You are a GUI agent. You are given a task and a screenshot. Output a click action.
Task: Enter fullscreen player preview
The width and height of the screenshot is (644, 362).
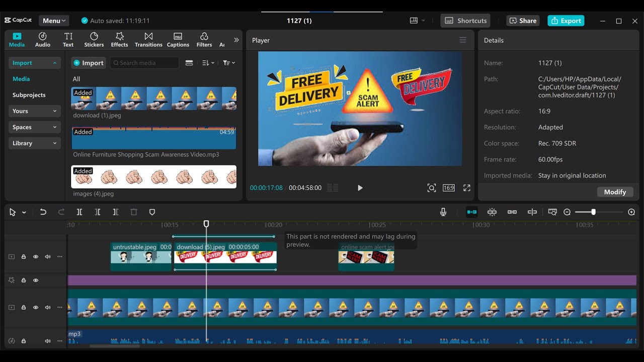coord(467,188)
